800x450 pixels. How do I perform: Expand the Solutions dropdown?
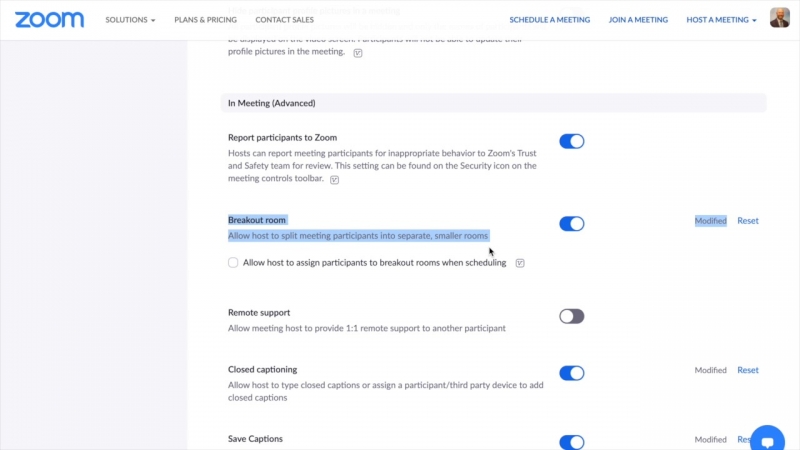coord(130,20)
